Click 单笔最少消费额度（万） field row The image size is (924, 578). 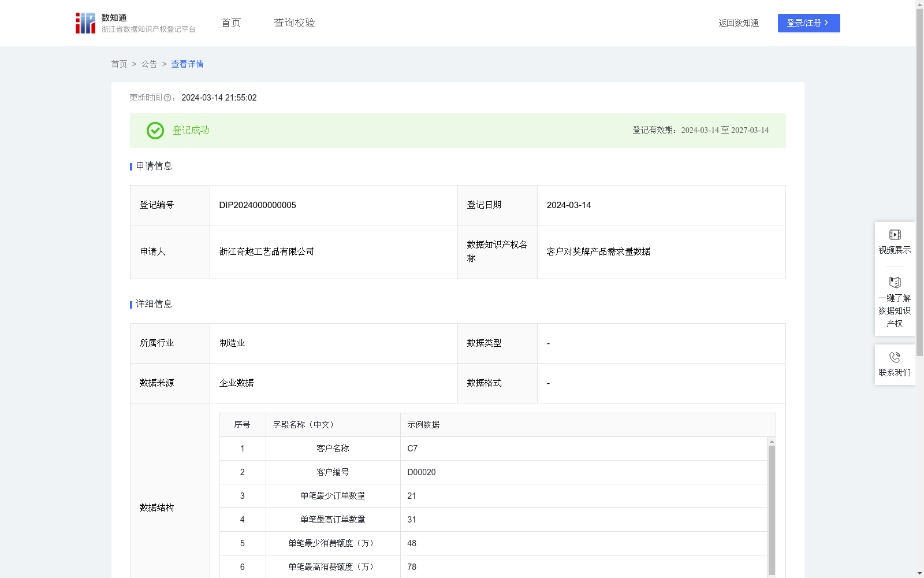493,543
